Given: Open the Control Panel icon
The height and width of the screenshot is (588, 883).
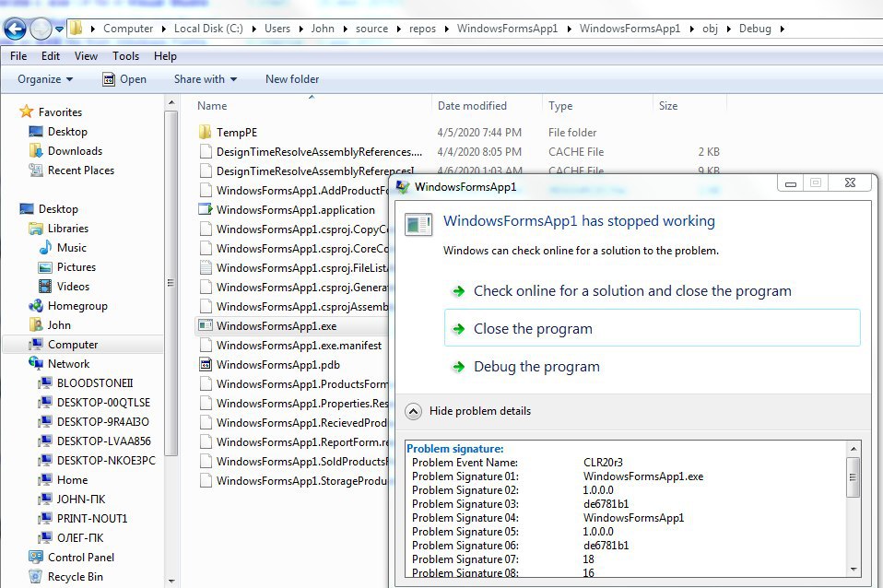Looking at the screenshot, I should tap(35, 557).
